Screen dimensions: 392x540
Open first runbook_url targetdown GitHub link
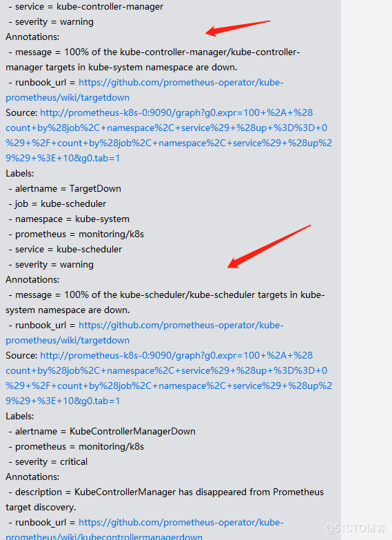145,90
